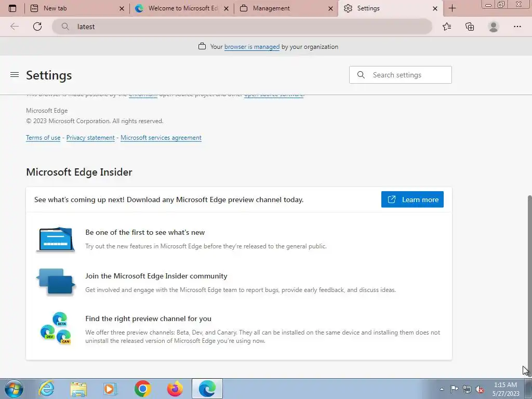Open the taskbar clock showing 1:15 AM
The image size is (532, 399).
point(506,389)
